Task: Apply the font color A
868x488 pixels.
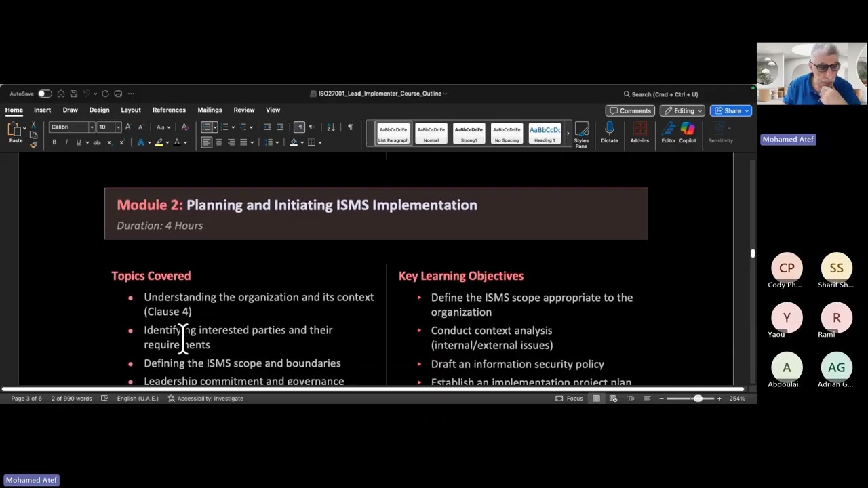Action: [177, 142]
